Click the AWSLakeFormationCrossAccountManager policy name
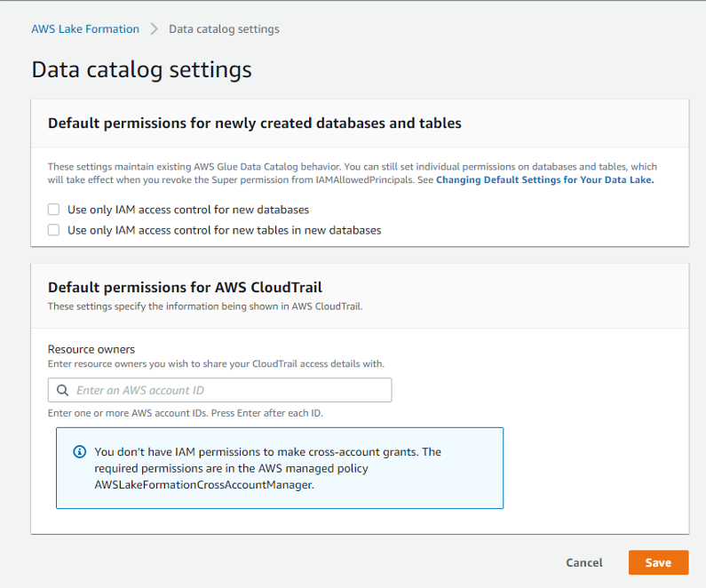The height and width of the screenshot is (588, 706). pyautogui.click(x=203, y=485)
